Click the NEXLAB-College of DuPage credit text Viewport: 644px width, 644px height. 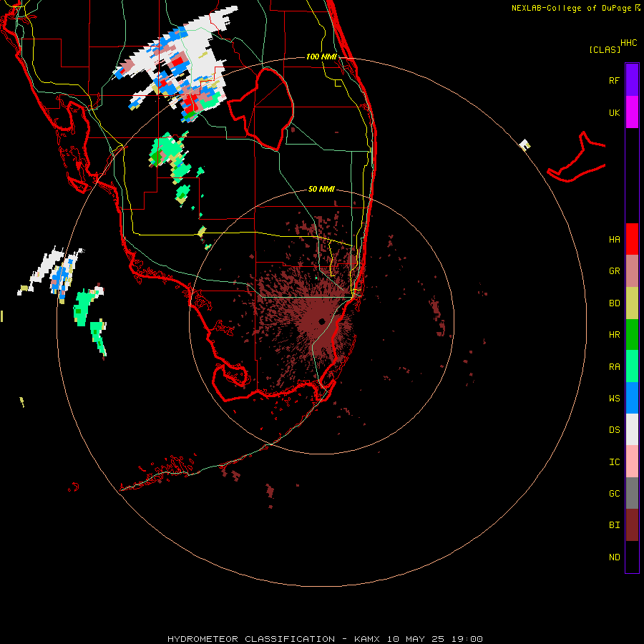coord(571,8)
